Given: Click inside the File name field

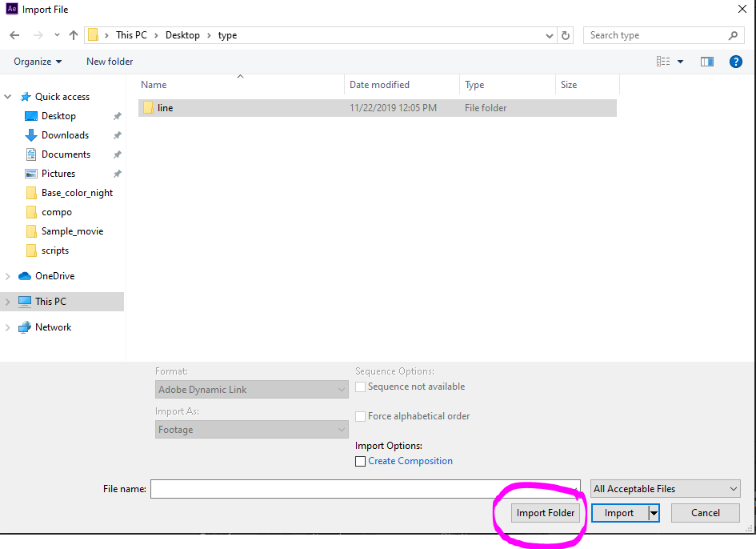Looking at the screenshot, I should [x=360, y=488].
